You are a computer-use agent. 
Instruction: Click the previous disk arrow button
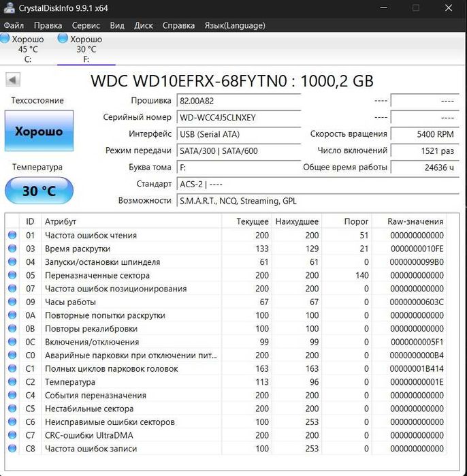[x=13, y=80]
